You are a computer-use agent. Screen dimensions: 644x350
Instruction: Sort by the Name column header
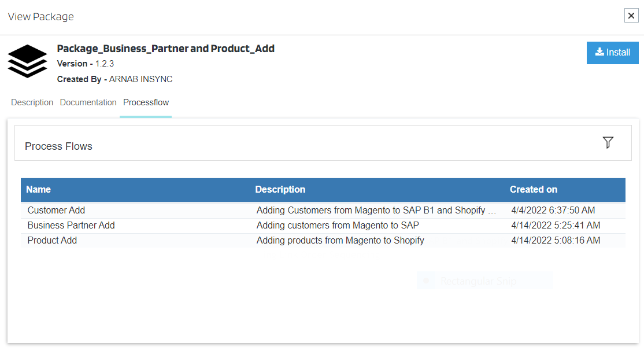coord(39,190)
